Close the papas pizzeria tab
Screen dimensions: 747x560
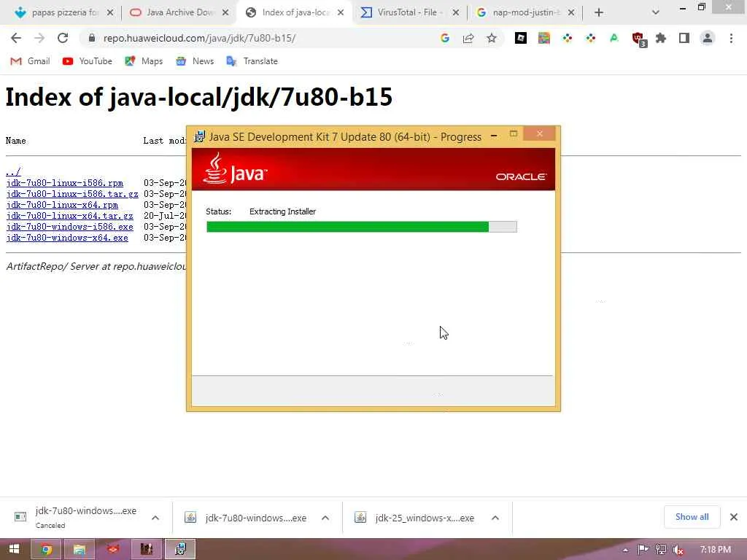(x=110, y=12)
